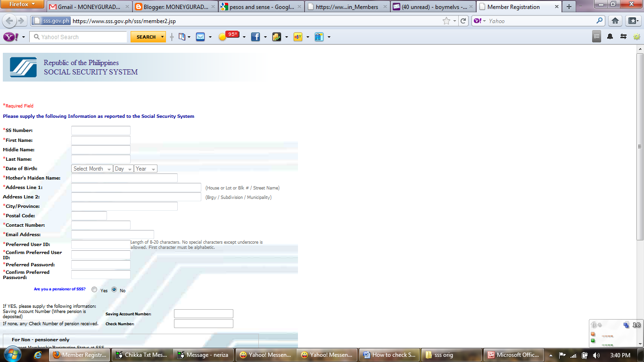The width and height of the screenshot is (644, 362).
Task: Open the Day dropdown
Action: tap(124, 169)
